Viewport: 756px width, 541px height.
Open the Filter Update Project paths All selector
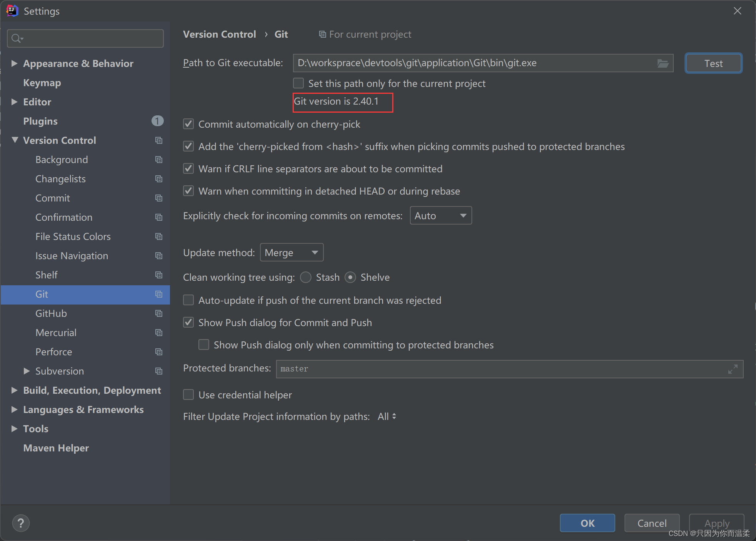[x=387, y=416]
